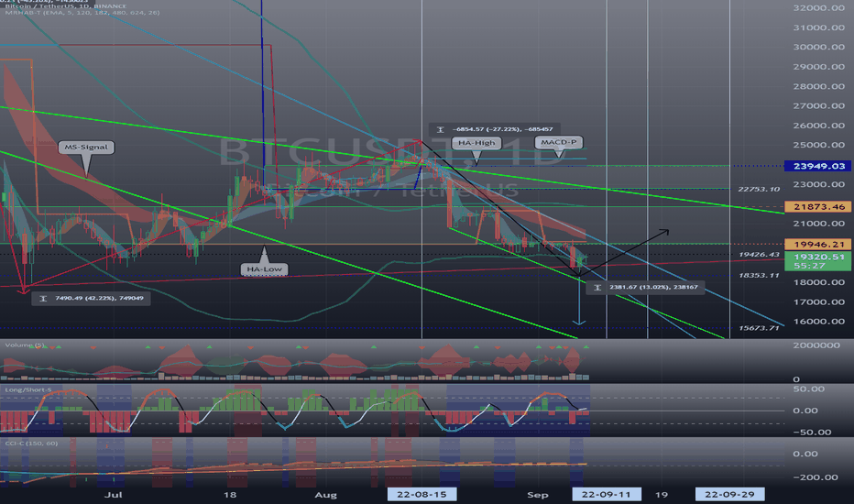Click the 15673.71 level label
Viewport: 854px width, 504px height.
pos(759,328)
